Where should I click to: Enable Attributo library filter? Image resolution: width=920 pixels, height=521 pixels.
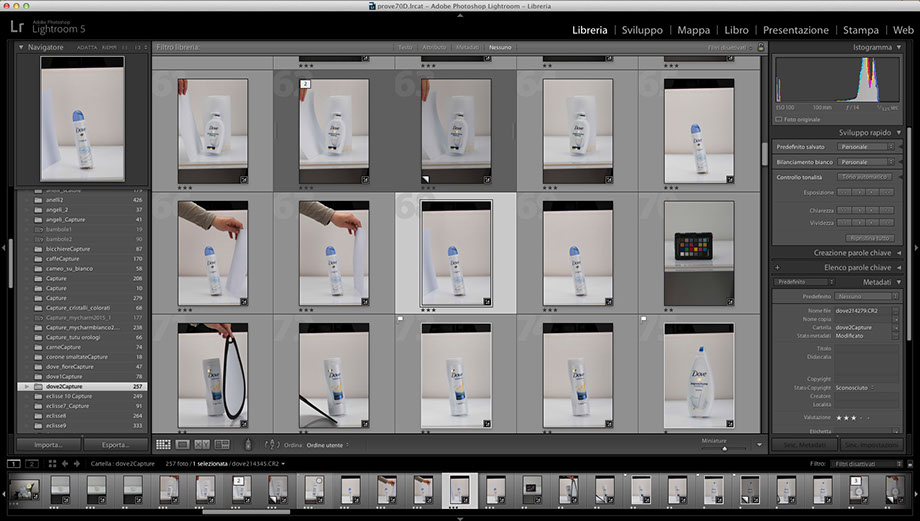[x=434, y=48]
